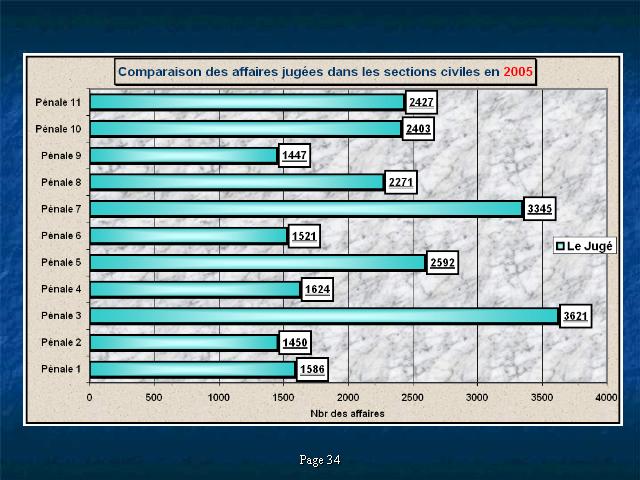Viewport: 640px width, 480px height.
Task: Click the data label 1450
Action: coord(295,342)
